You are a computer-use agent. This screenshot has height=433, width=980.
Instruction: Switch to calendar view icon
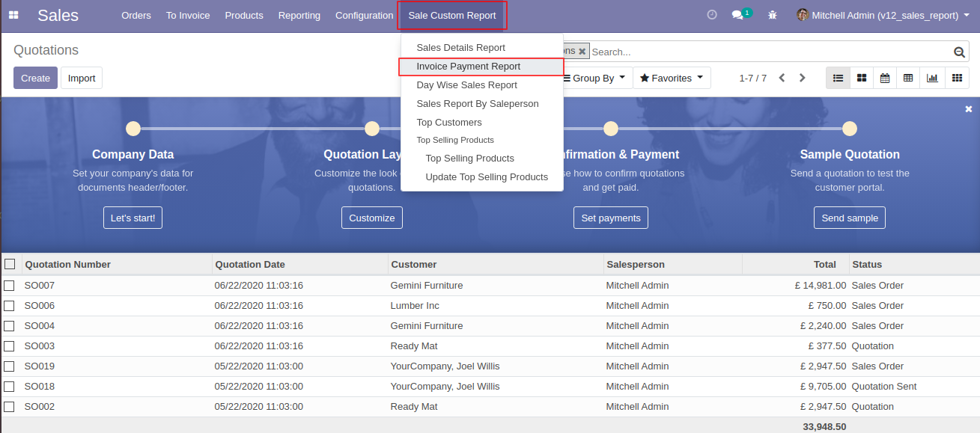point(885,78)
